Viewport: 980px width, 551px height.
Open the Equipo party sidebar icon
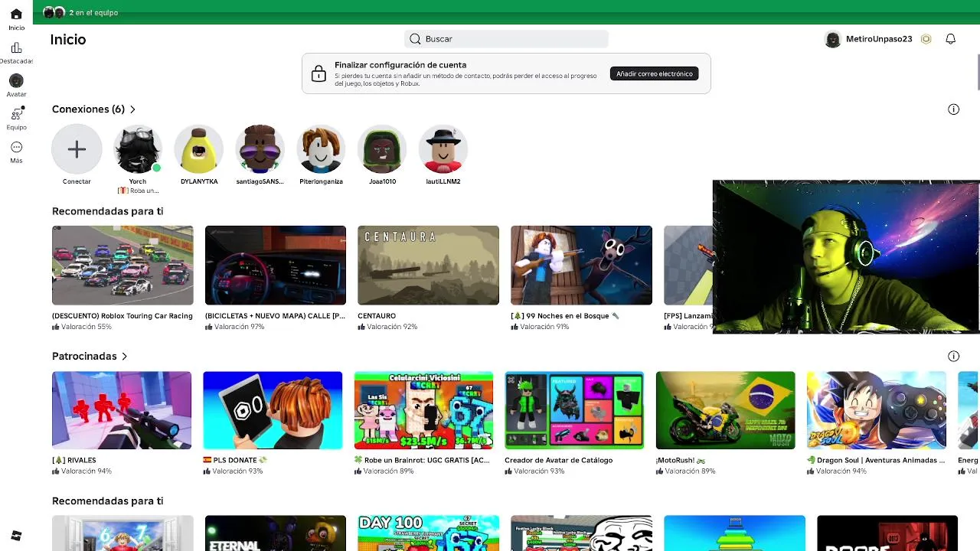[16, 114]
